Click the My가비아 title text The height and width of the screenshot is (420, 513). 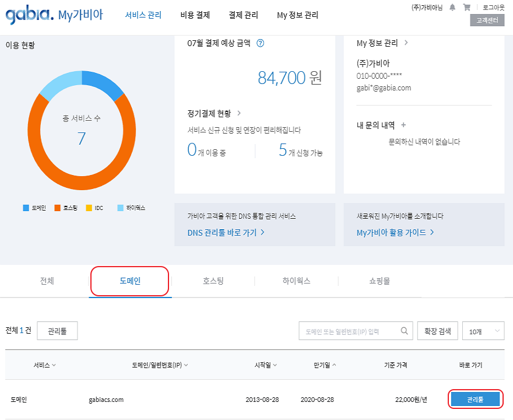coord(80,15)
